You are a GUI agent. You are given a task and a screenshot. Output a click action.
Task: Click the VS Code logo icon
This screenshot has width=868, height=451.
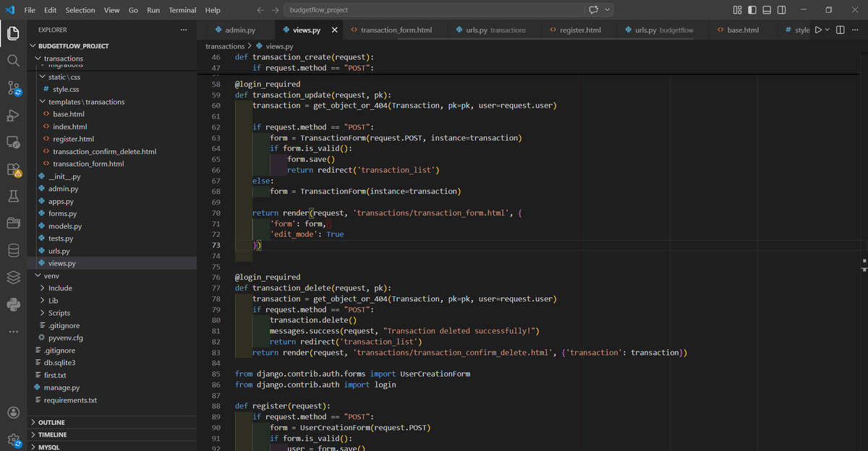pos(9,10)
